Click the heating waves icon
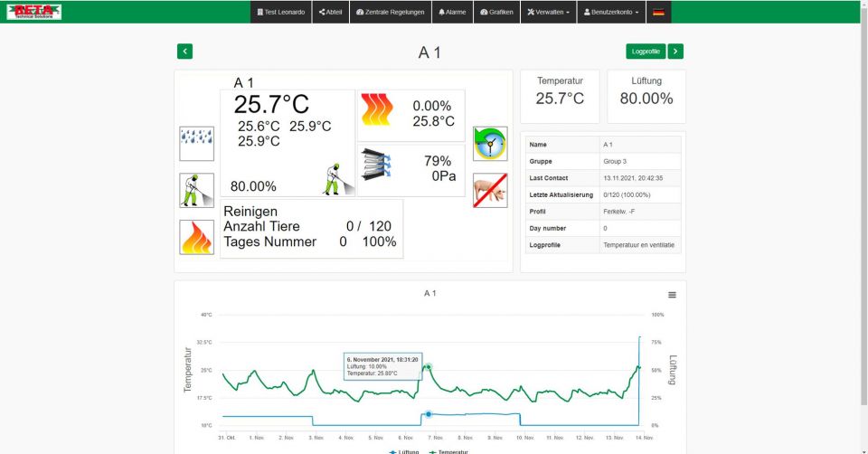The height and width of the screenshot is (454, 868). pos(378,110)
